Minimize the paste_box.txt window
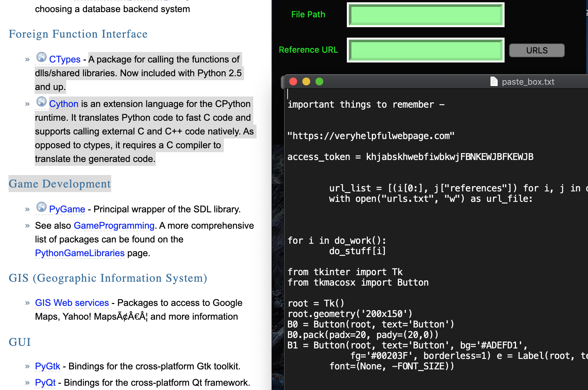 click(x=306, y=81)
